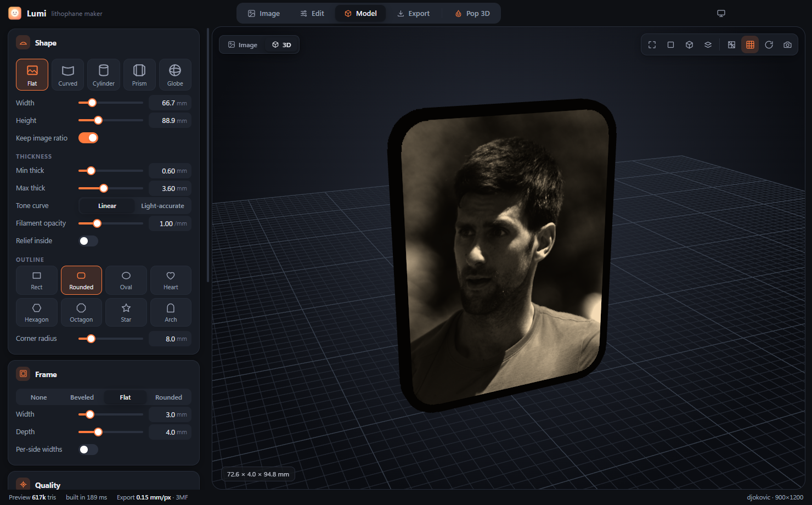Viewport: 812px width, 505px height.
Task: Click the Filament opacity slider handle
Action: (x=97, y=223)
